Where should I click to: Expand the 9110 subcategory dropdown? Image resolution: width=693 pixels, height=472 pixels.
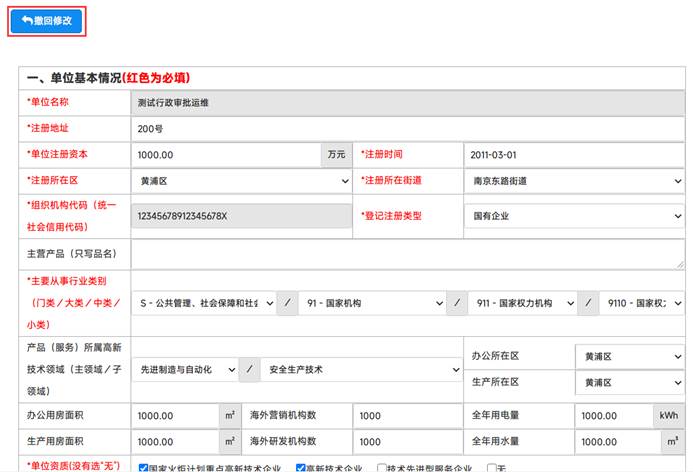pyautogui.click(x=641, y=304)
